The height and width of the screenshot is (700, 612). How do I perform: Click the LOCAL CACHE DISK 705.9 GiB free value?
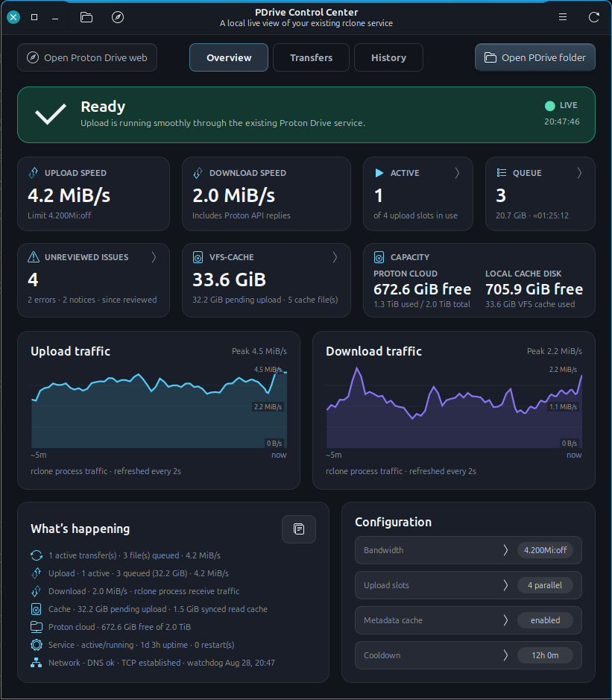click(x=534, y=289)
